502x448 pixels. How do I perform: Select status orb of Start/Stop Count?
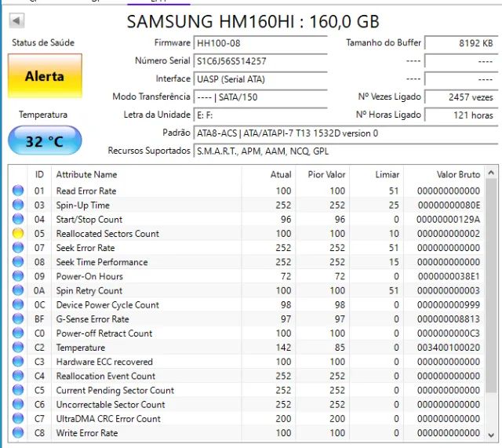pos(18,219)
